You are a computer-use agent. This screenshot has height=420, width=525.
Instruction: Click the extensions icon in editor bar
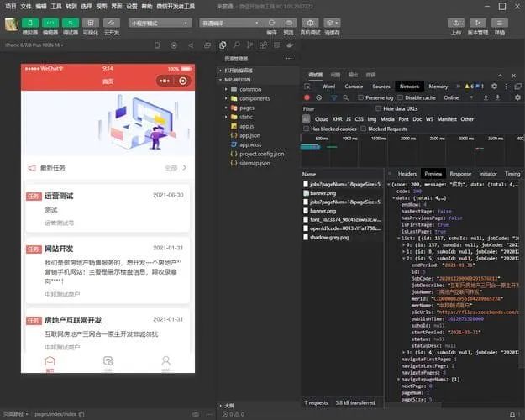[x=263, y=45]
